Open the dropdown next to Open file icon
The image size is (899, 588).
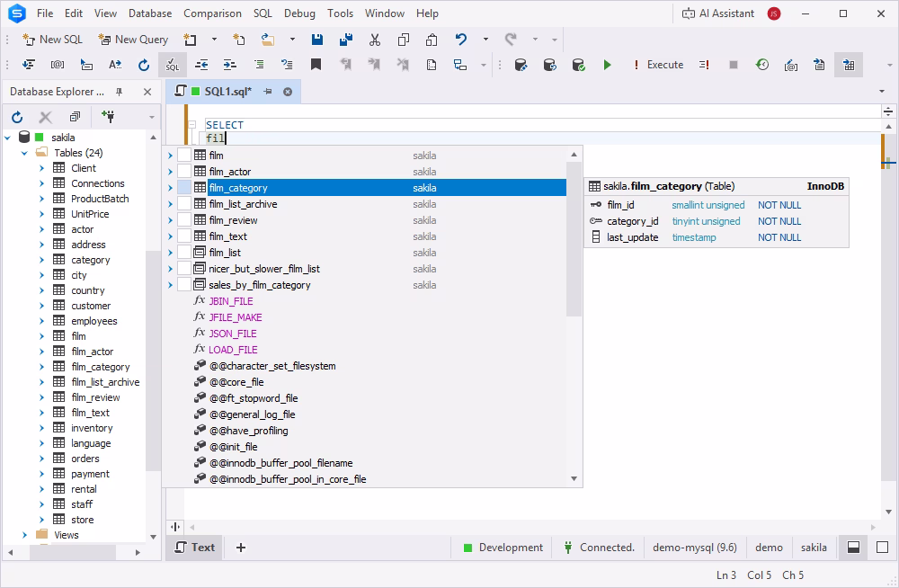292,39
